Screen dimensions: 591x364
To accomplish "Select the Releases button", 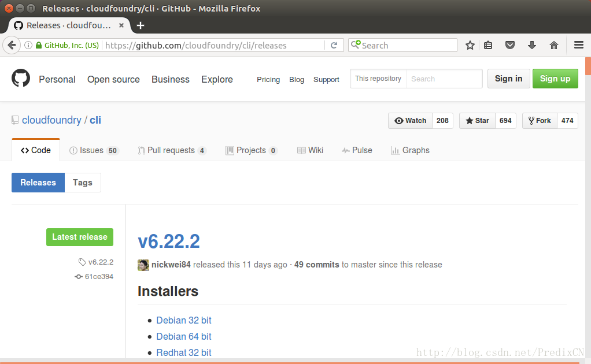I will pos(38,183).
